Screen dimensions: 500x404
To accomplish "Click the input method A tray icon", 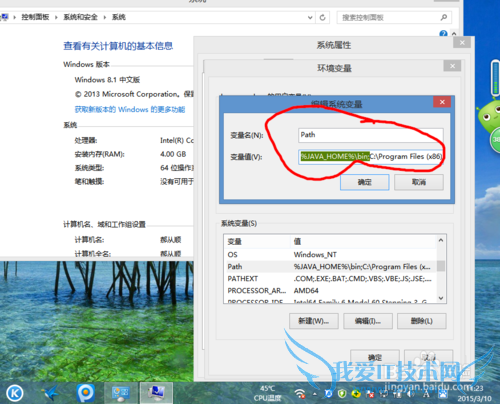I will [426, 394].
